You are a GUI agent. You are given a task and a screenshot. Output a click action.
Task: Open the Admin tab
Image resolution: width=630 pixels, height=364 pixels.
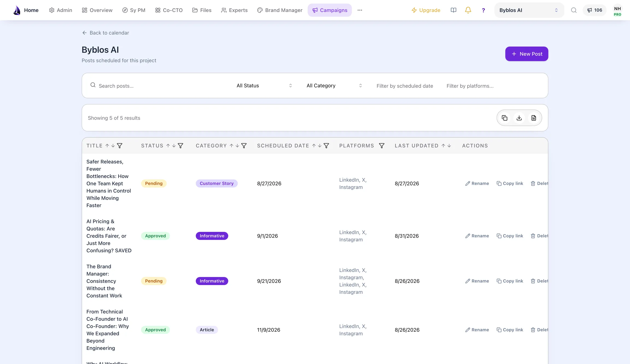[61, 10]
